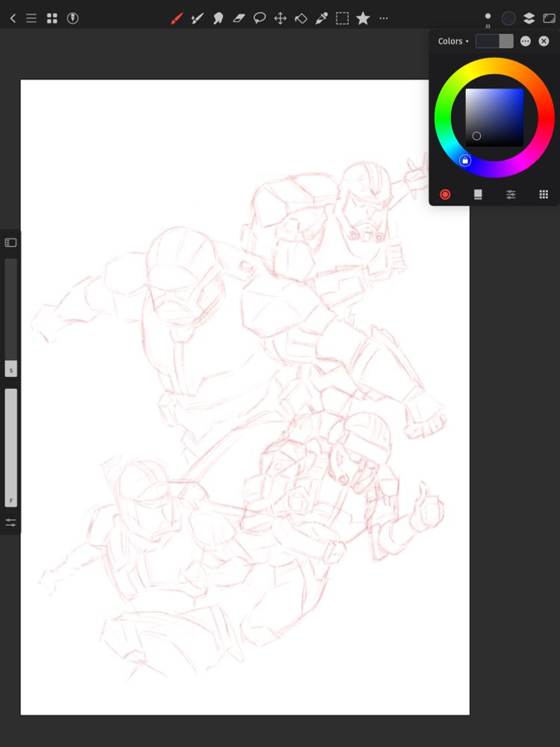This screenshot has height=747, width=560.
Task: Adjust the flow slider marked F
Action: (11, 447)
